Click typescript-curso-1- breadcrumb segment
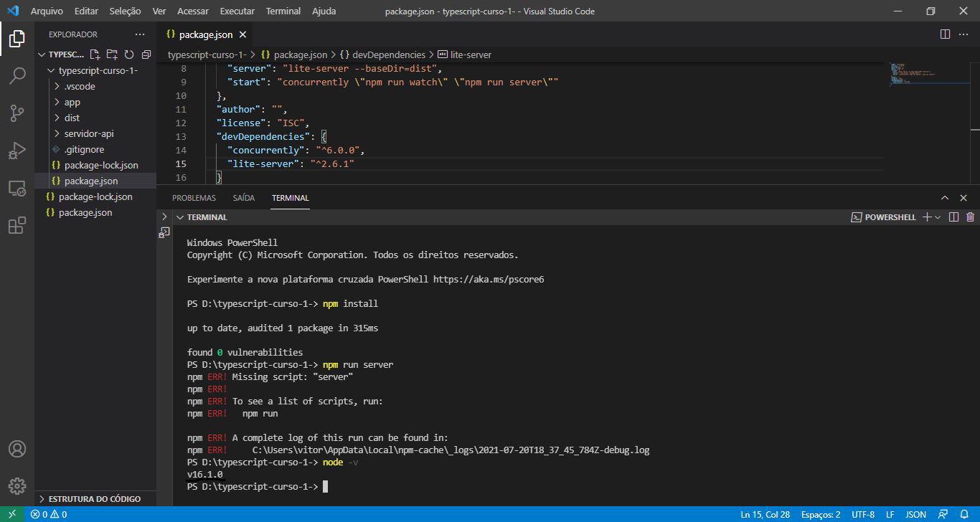980x522 pixels. pyautogui.click(x=207, y=54)
